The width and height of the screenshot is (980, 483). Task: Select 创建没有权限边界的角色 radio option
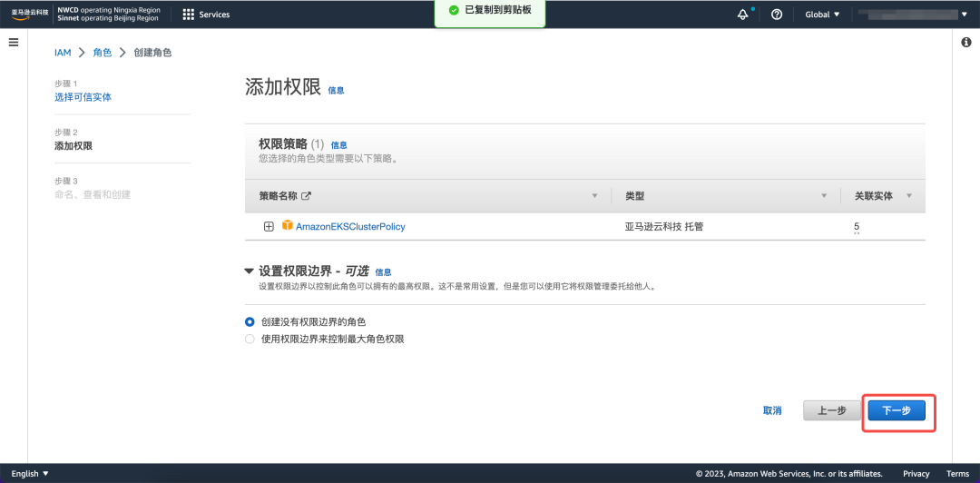250,321
